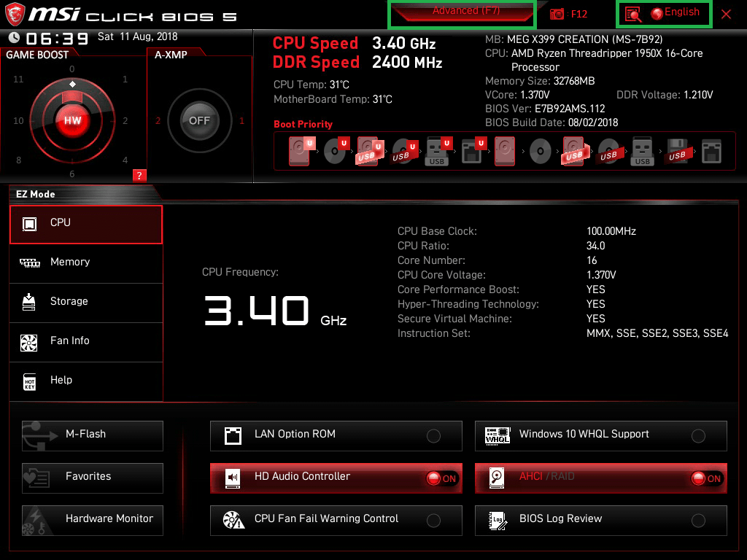Open the Storage tab

(x=86, y=303)
